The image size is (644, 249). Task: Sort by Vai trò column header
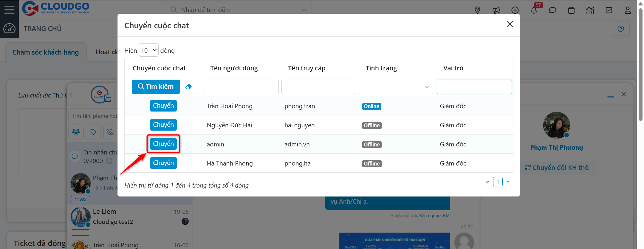coord(453,68)
